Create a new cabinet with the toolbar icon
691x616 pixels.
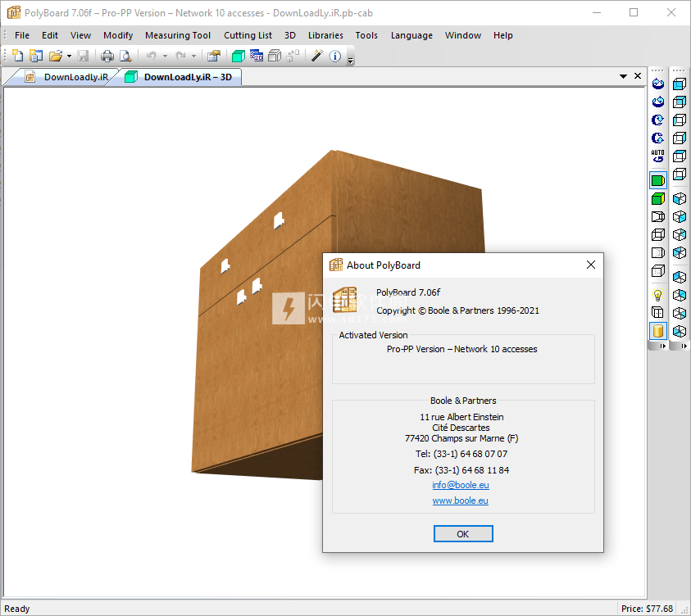pos(17,56)
